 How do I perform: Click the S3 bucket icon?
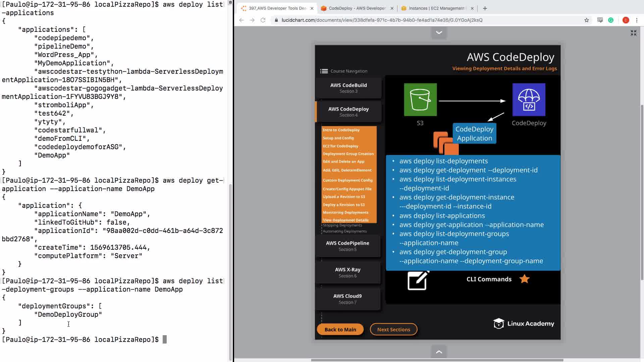420,100
